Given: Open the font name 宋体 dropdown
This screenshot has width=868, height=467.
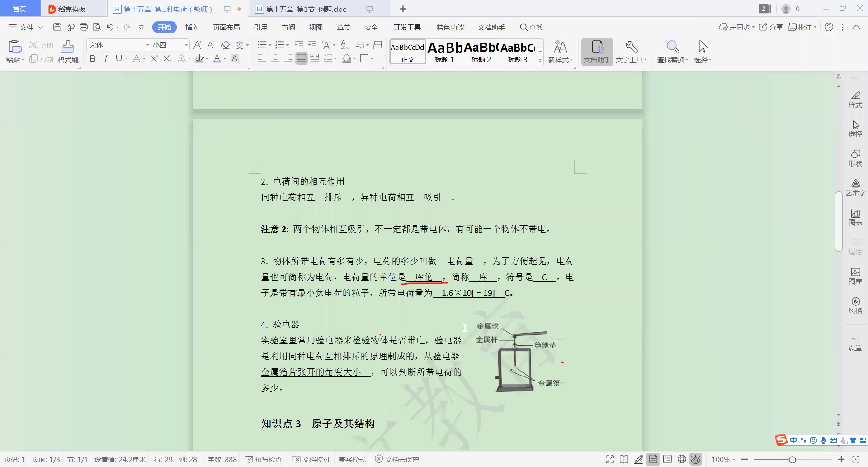Looking at the screenshot, I should (147, 45).
